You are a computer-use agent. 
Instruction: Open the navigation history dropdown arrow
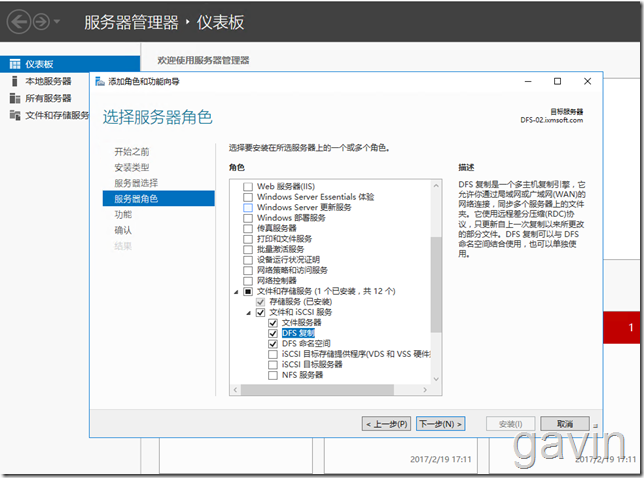coord(57,21)
